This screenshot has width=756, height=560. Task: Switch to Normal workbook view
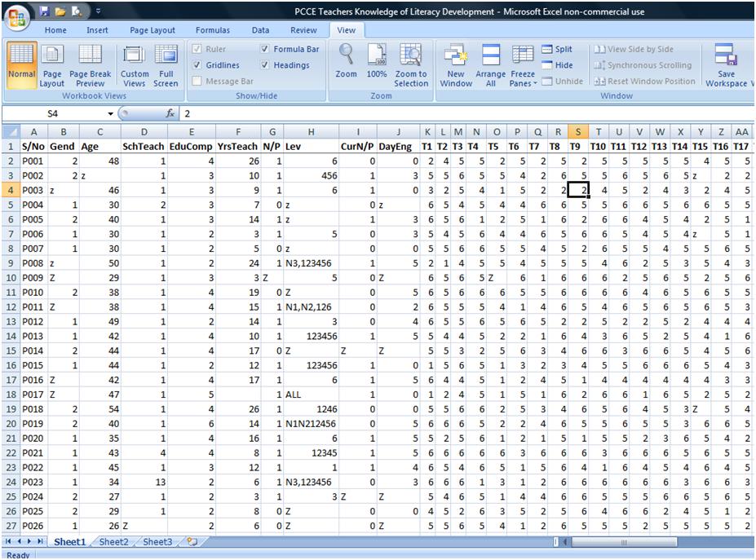click(22, 65)
